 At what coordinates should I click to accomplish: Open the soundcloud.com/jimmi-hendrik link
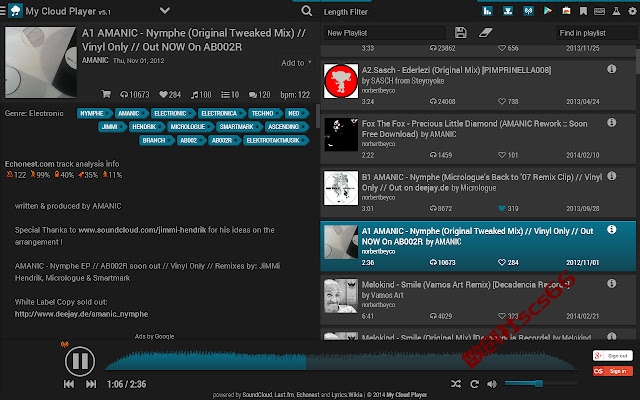pyautogui.click(x=142, y=230)
